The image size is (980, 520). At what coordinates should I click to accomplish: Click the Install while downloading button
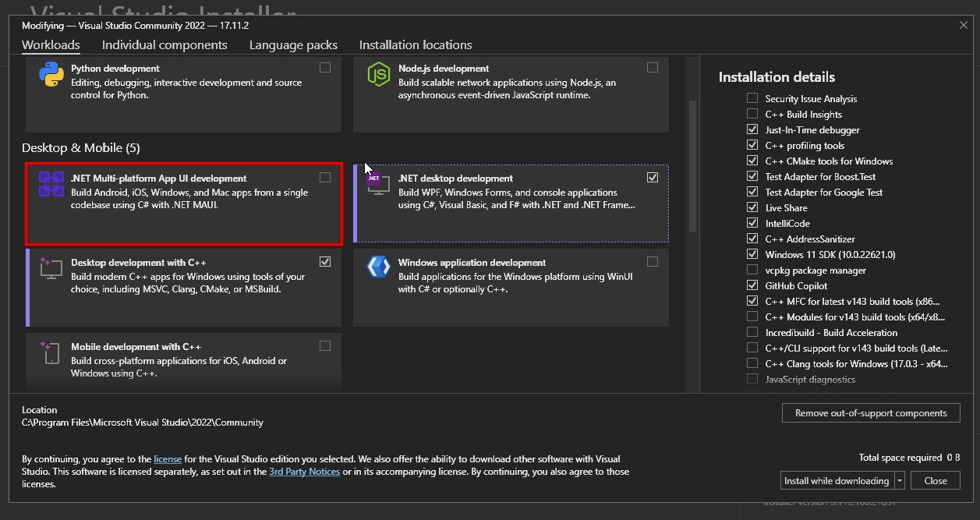837,480
